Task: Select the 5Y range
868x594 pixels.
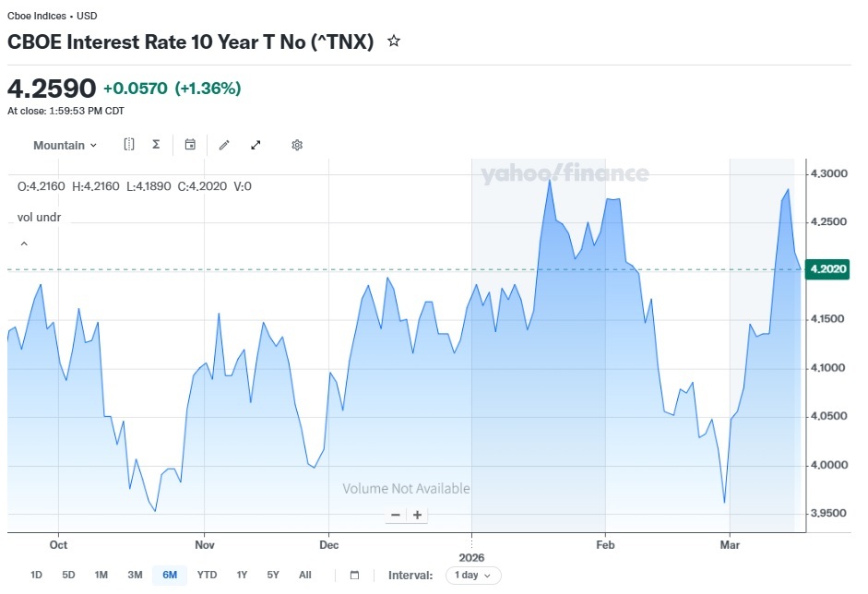Action: 273,576
